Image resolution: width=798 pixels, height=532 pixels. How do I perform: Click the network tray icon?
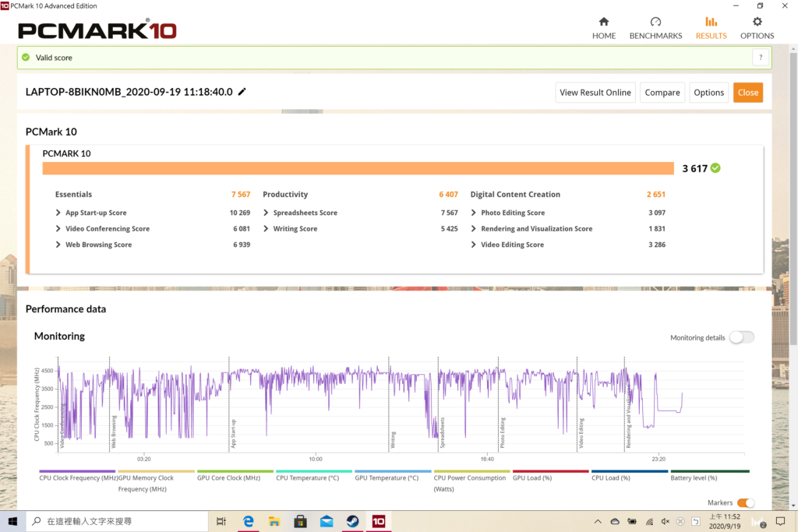tap(649, 521)
